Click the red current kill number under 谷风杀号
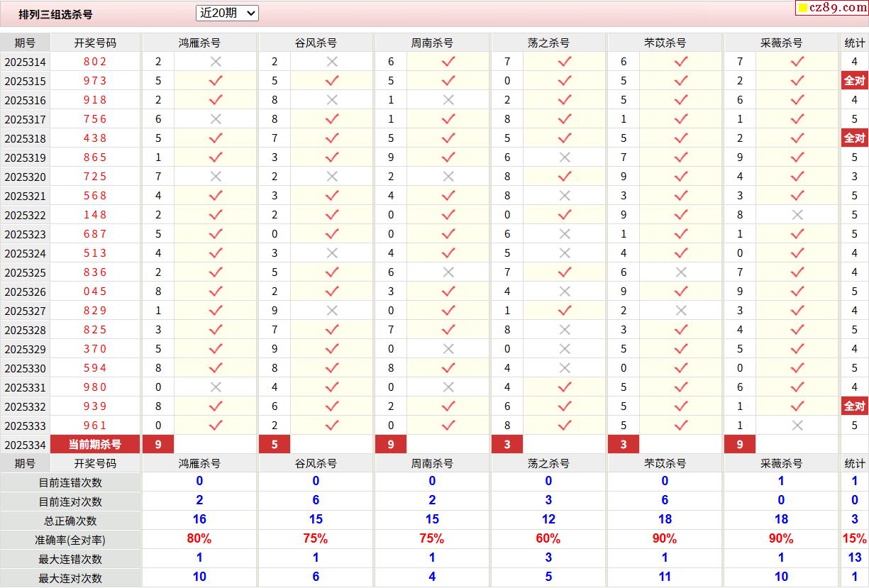 (x=275, y=445)
